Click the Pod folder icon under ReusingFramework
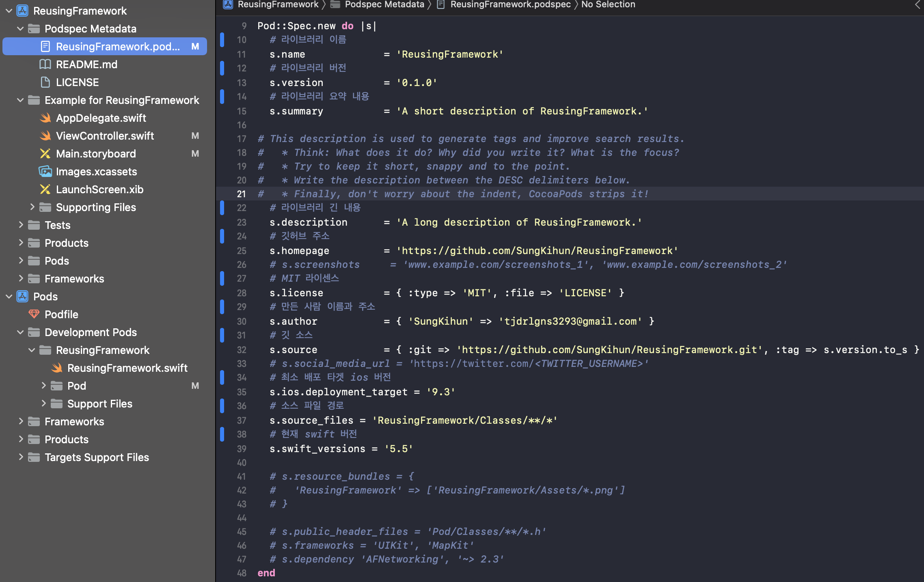The height and width of the screenshot is (582, 924). 56,386
